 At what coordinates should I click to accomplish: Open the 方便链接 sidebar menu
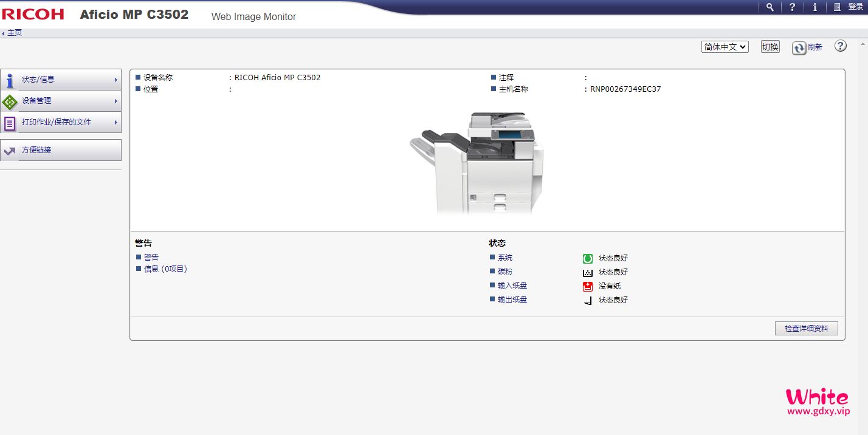[x=61, y=150]
